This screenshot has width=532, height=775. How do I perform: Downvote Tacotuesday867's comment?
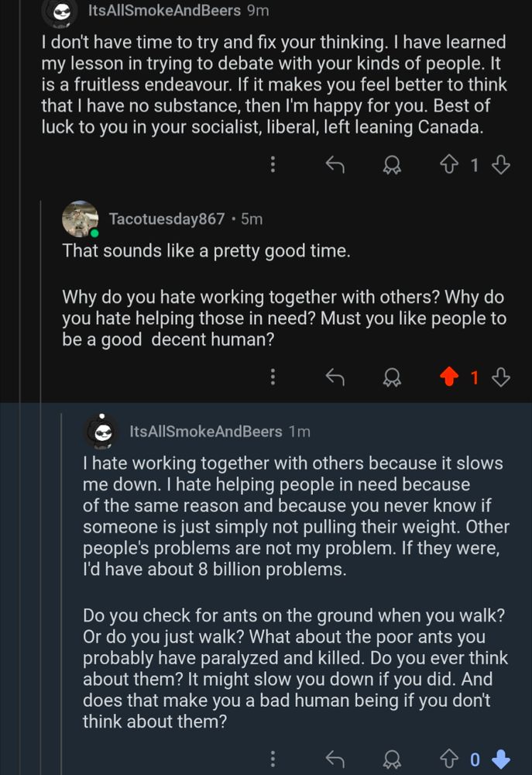pyautogui.click(x=502, y=377)
